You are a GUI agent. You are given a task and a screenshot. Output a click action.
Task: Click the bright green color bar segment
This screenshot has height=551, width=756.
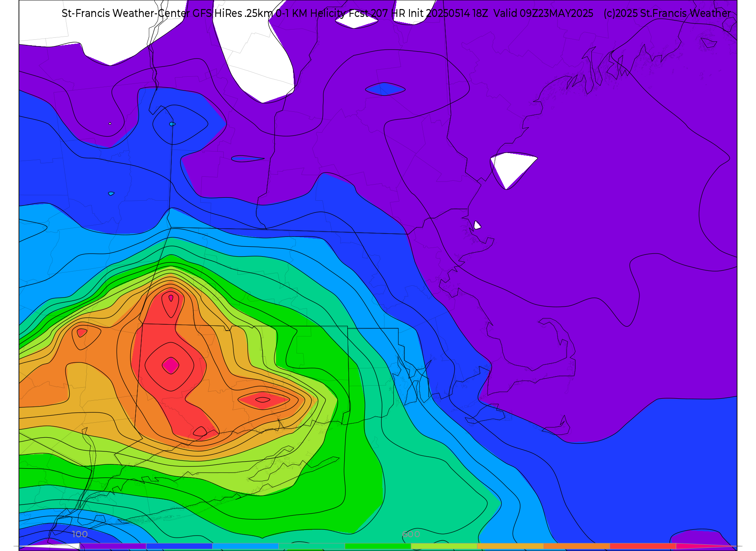pos(378,546)
